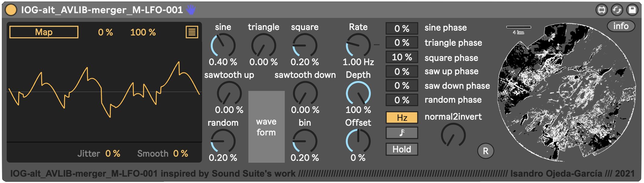Click the grey wave form panel
The width and height of the screenshot is (644, 183).
point(266,127)
